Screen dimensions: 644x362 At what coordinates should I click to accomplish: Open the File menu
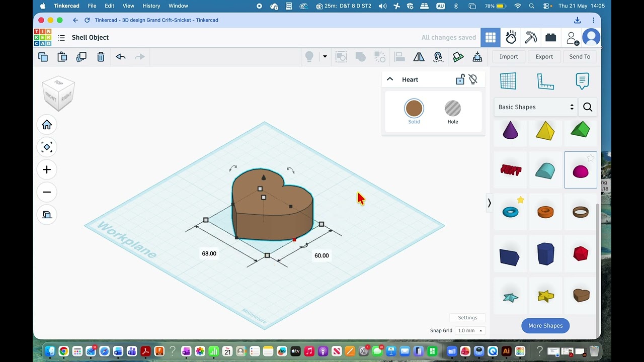pyautogui.click(x=92, y=6)
